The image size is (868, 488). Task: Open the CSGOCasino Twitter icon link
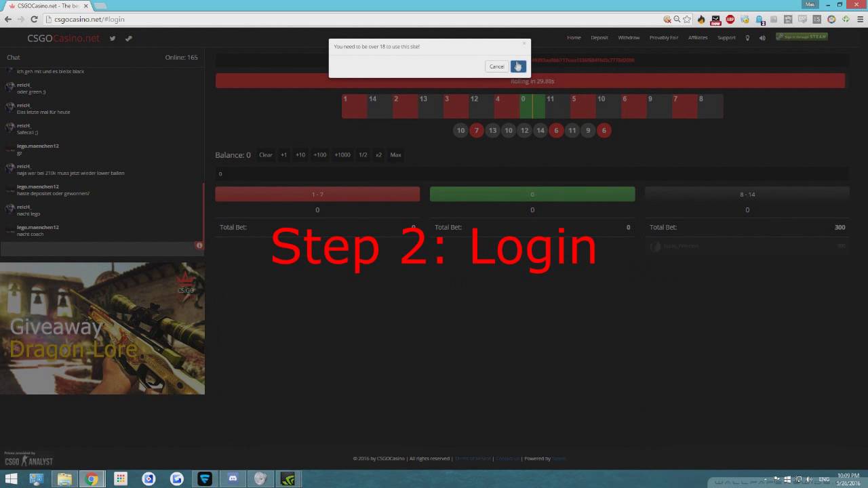(113, 38)
